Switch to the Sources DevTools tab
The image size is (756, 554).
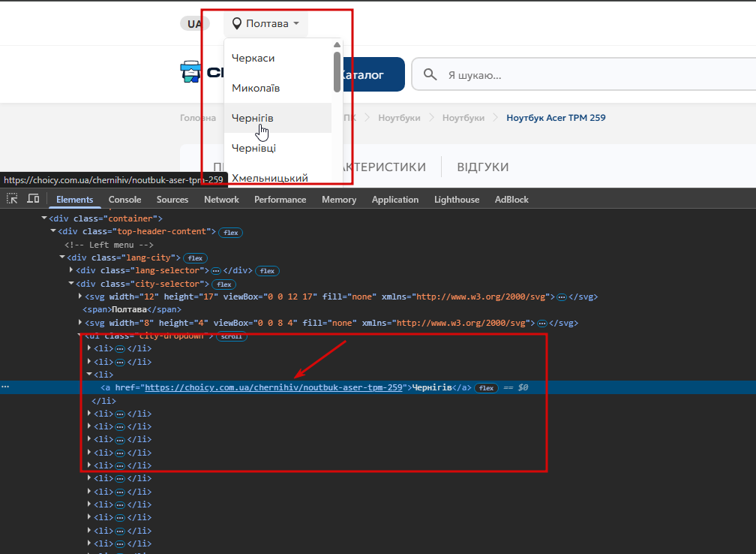(x=172, y=200)
